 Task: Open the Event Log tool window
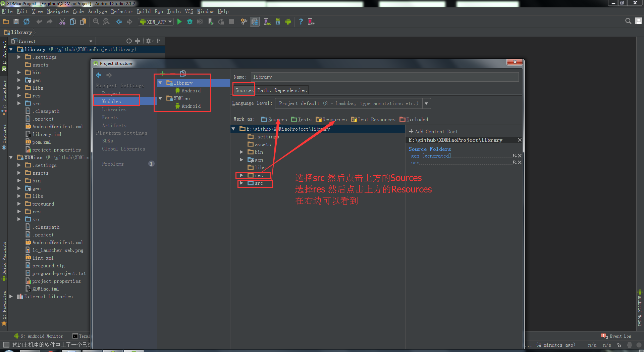tap(616, 336)
